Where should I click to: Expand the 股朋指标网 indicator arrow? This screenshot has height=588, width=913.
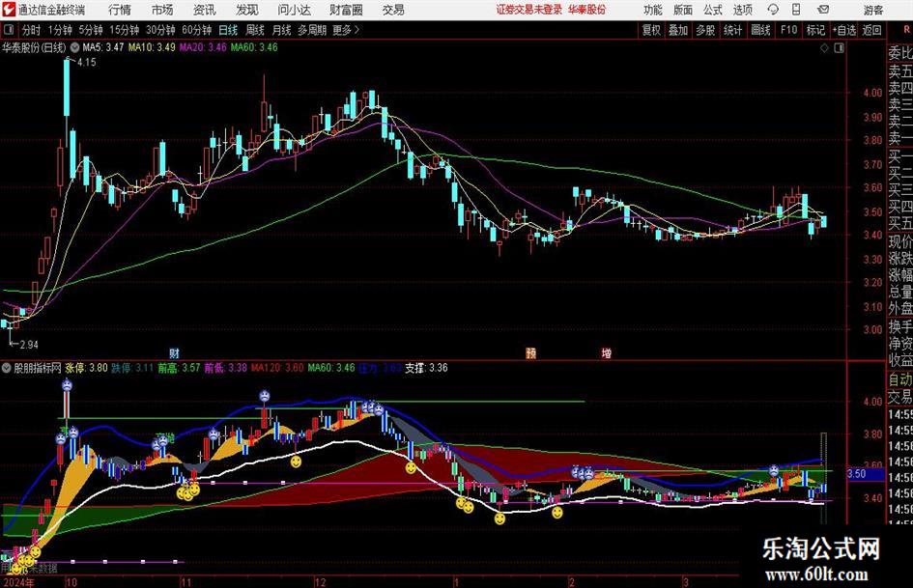(x=6, y=368)
